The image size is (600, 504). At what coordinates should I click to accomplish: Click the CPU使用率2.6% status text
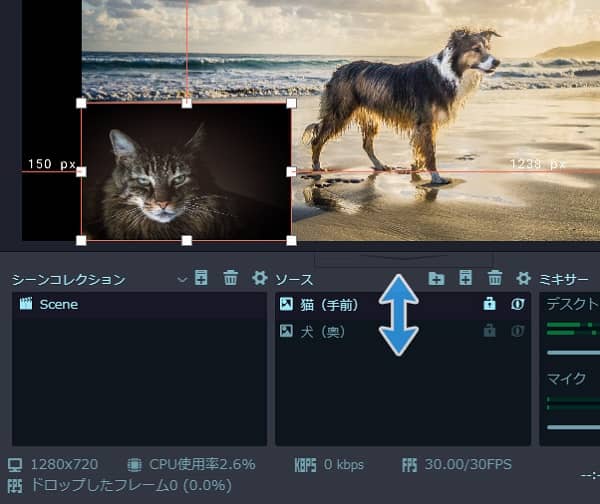pos(202,464)
